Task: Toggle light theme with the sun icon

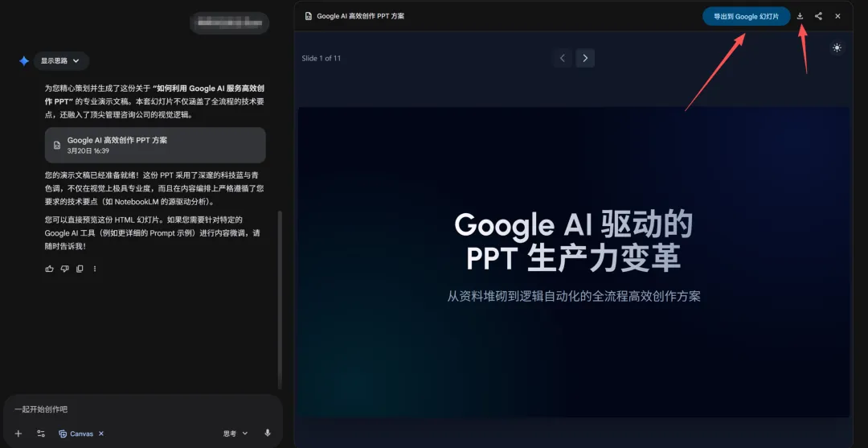Action: pyautogui.click(x=837, y=47)
